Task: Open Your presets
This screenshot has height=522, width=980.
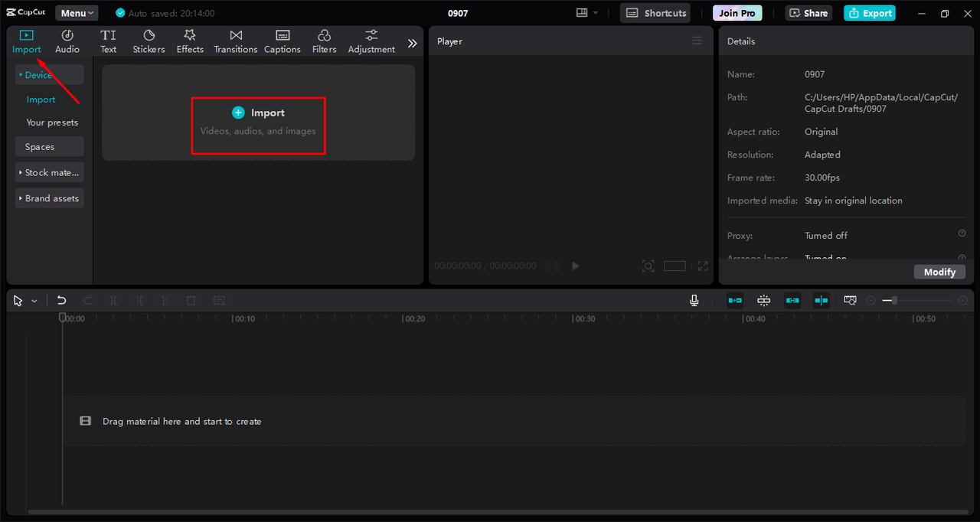Action: pyautogui.click(x=52, y=122)
